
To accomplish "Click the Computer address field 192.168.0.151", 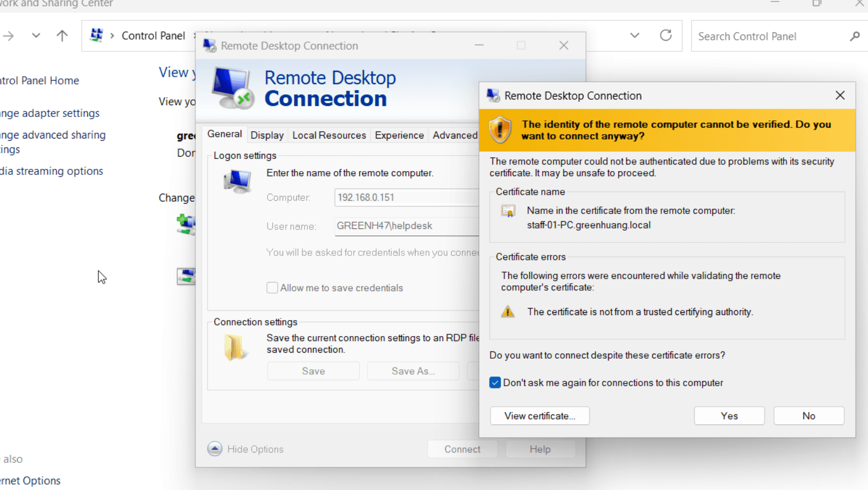I will pyautogui.click(x=407, y=198).
